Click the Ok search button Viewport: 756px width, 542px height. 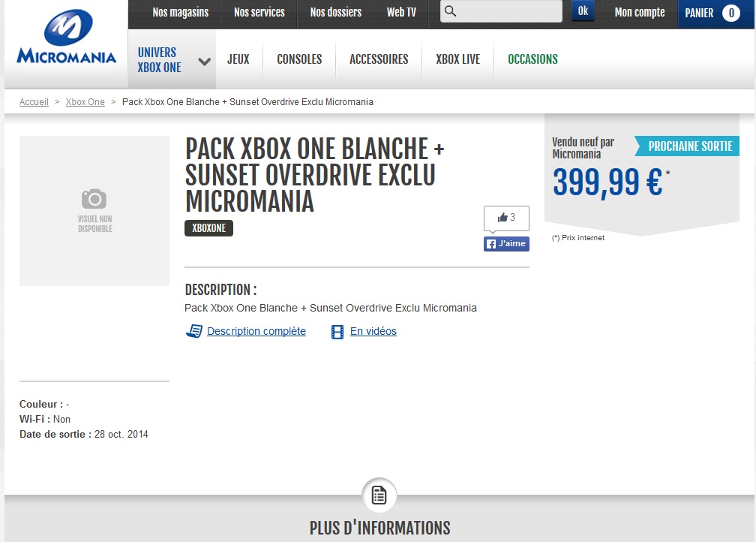[583, 11]
